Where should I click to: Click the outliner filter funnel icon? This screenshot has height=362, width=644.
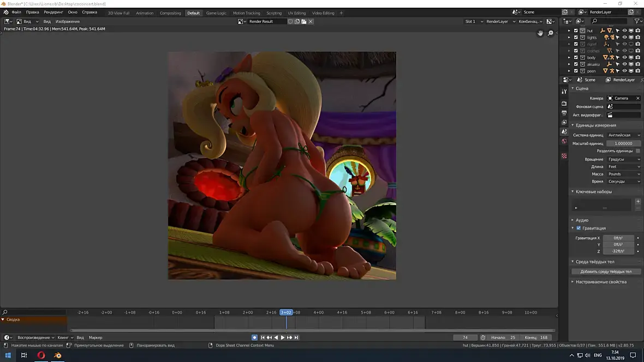click(x=637, y=21)
